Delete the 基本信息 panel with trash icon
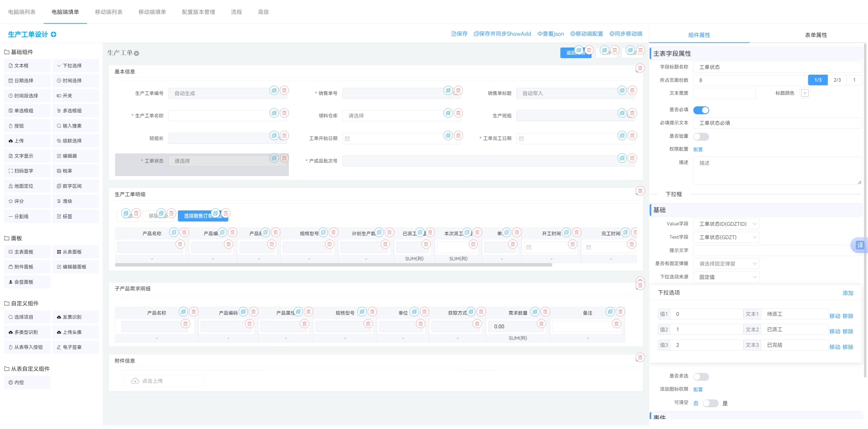Viewport: 868px width, 429px height. point(640,68)
